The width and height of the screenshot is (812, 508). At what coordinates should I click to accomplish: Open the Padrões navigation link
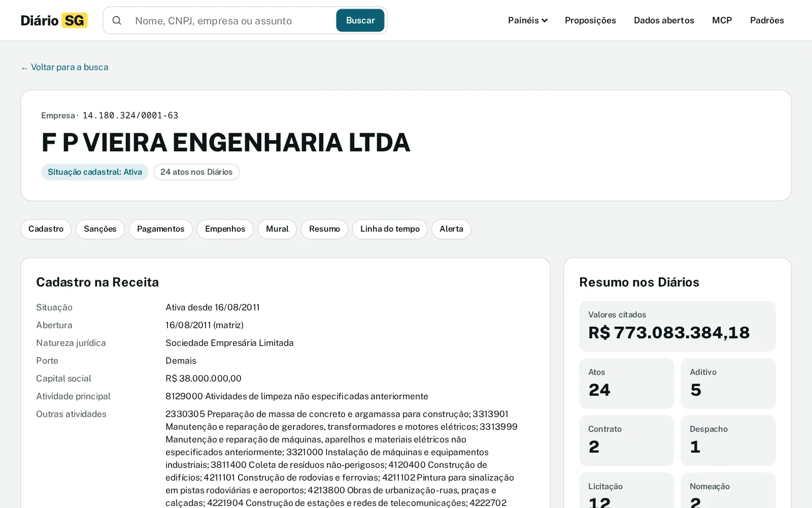click(x=767, y=20)
